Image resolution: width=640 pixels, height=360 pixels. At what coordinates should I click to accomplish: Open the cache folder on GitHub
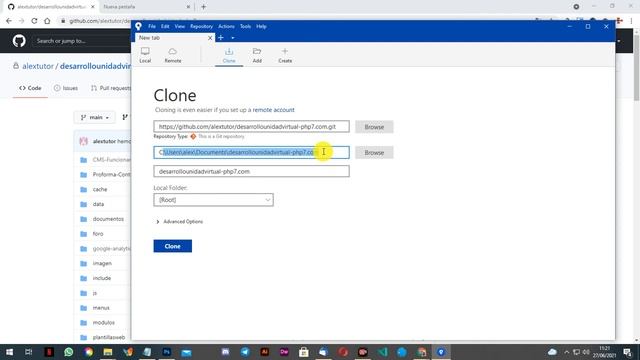(100, 189)
